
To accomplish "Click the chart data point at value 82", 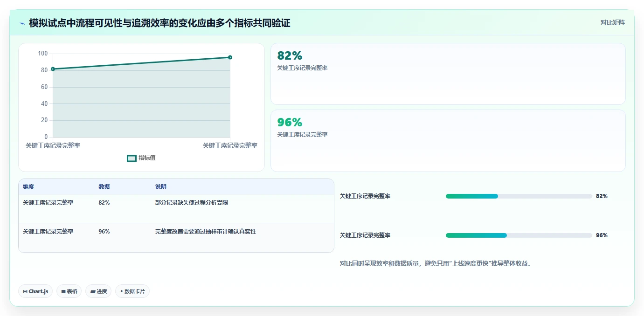I will 53,69.
